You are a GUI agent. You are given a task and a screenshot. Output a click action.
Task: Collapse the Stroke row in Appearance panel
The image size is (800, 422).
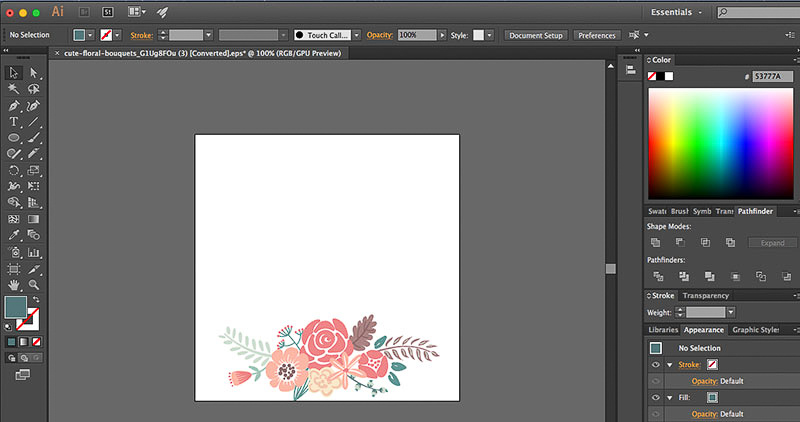[669, 365]
